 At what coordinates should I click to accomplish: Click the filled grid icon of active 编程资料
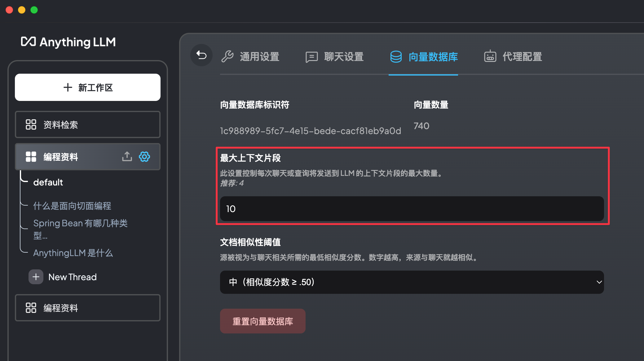[31, 157]
